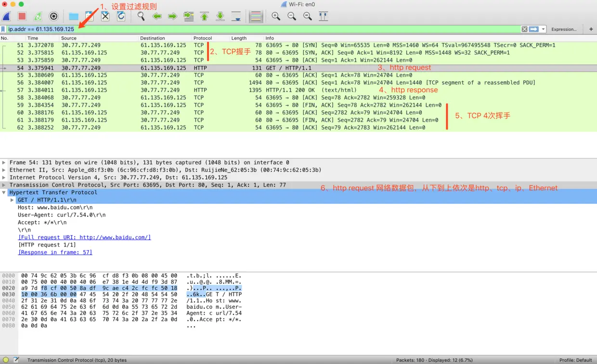The height and width of the screenshot is (364, 597).
Task: Select packet 60 in the packet list
Action: (x=298, y=113)
